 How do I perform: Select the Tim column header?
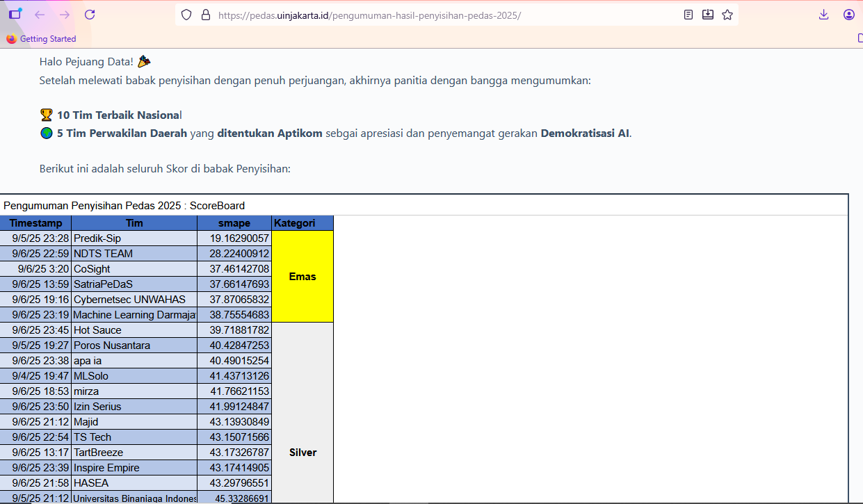click(x=134, y=223)
